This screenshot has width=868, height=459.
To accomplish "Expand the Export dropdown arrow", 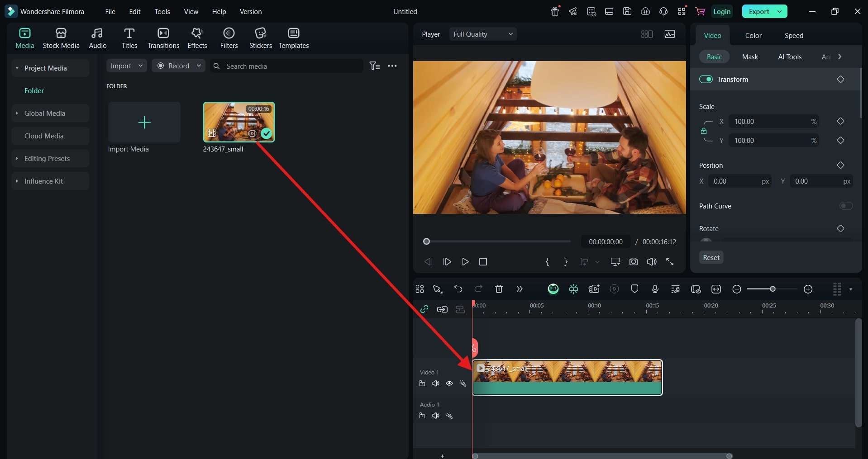I will (x=779, y=11).
